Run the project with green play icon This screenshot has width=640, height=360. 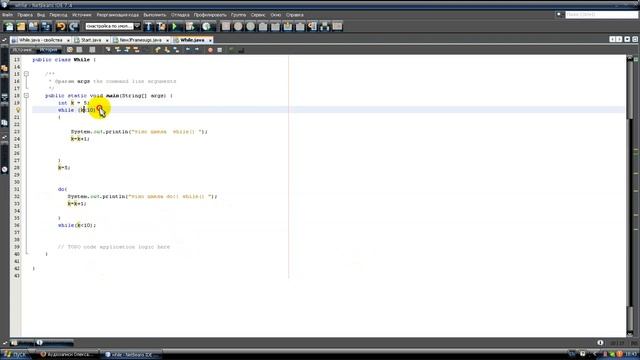click(x=175, y=27)
